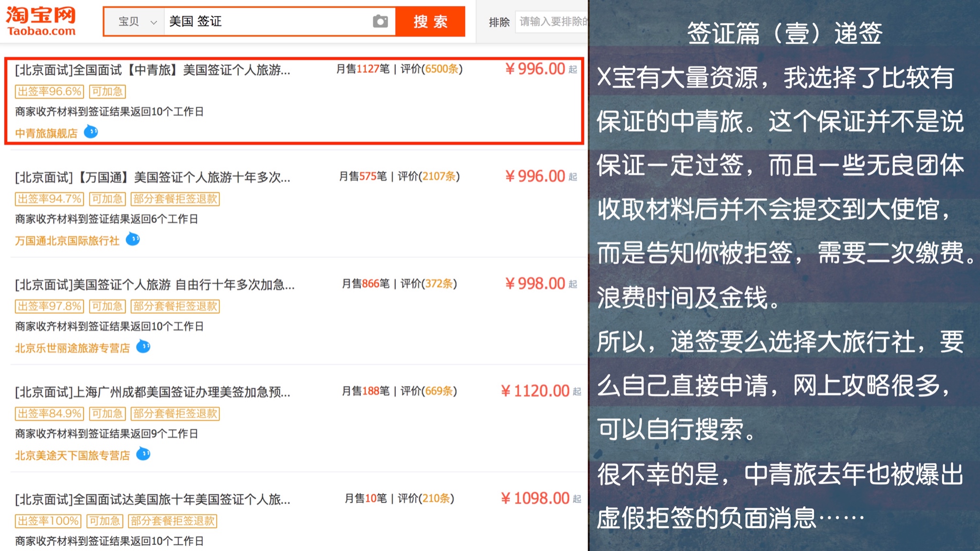
Task: Open the 宝贝 search category dropdown
Action: coord(136,22)
